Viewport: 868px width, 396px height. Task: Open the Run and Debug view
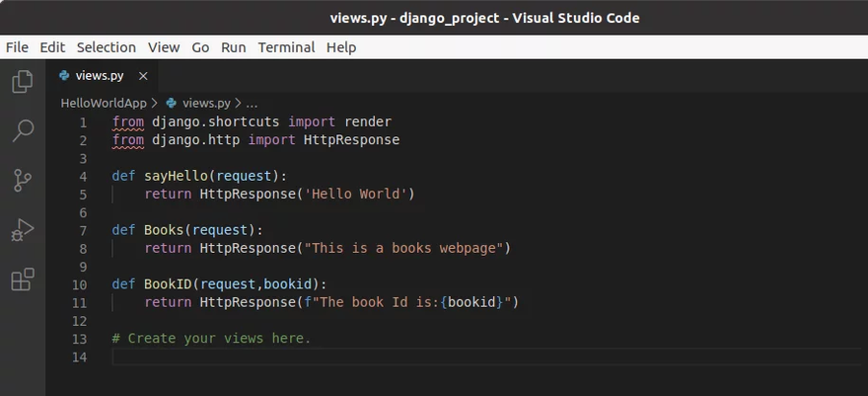pos(22,230)
